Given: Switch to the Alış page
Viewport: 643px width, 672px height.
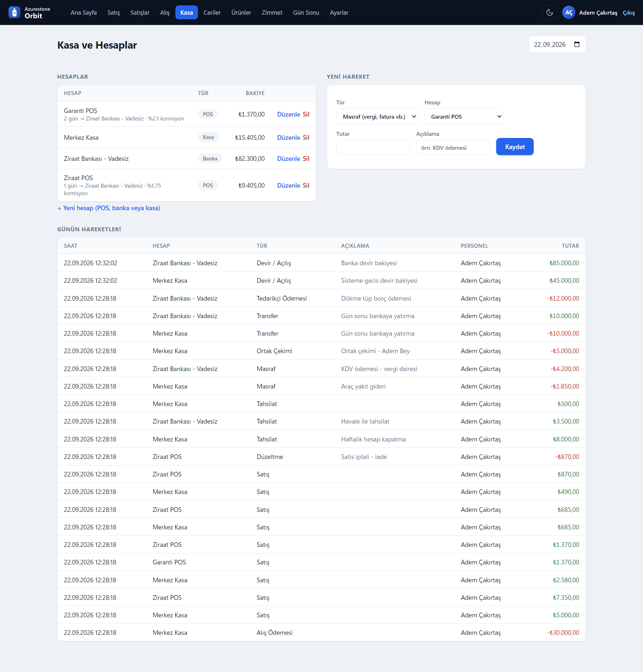Looking at the screenshot, I should (x=165, y=13).
